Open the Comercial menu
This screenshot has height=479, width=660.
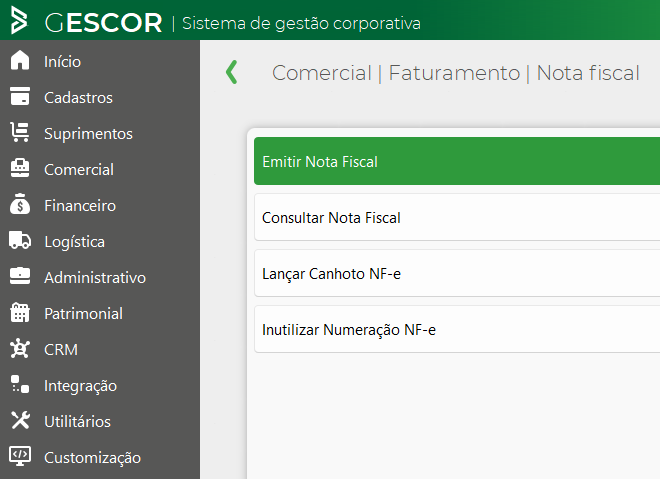(79, 170)
